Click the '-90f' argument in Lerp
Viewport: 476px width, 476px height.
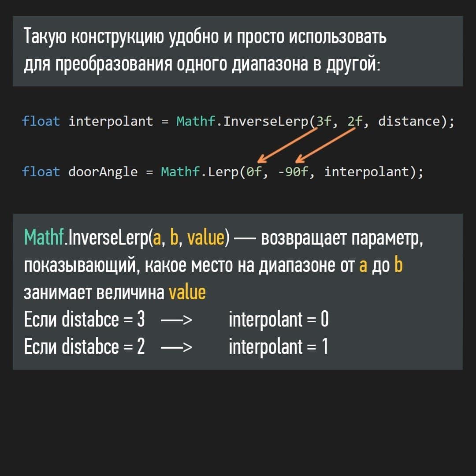pyautogui.click(x=293, y=172)
